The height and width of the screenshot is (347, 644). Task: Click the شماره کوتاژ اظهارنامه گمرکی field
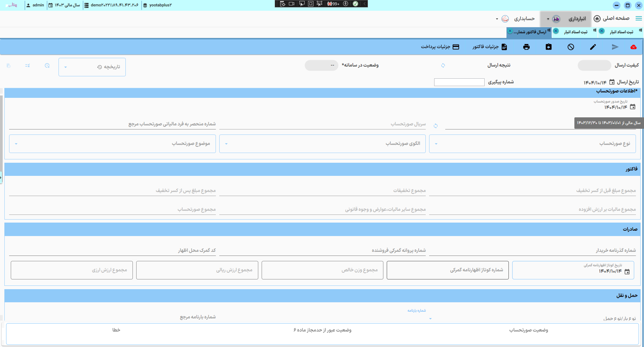[x=447, y=270]
